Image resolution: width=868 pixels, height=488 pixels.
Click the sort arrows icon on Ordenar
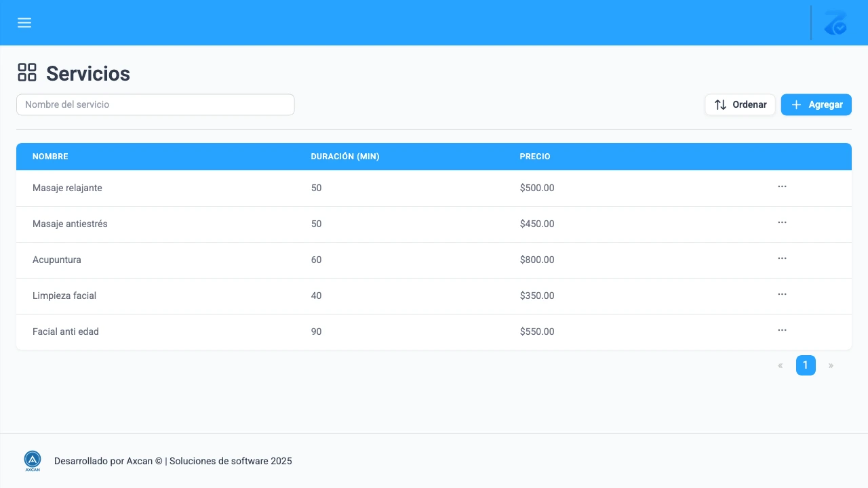(x=719, y=104)
